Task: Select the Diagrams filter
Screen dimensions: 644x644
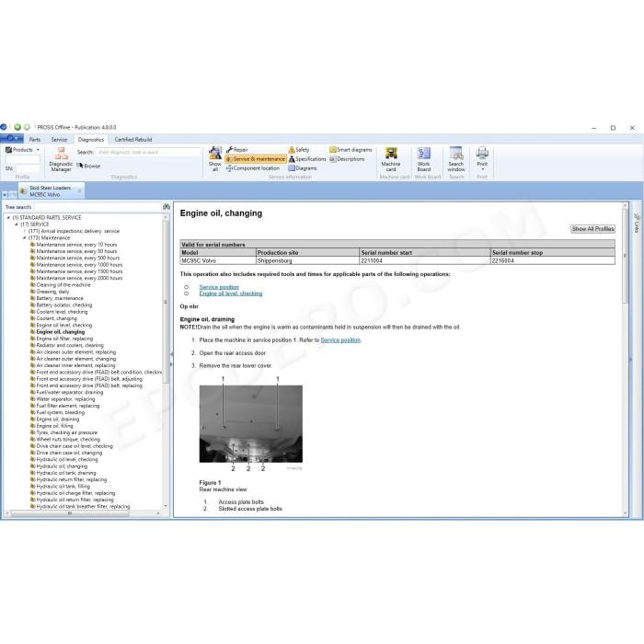Action: point(303,168)
